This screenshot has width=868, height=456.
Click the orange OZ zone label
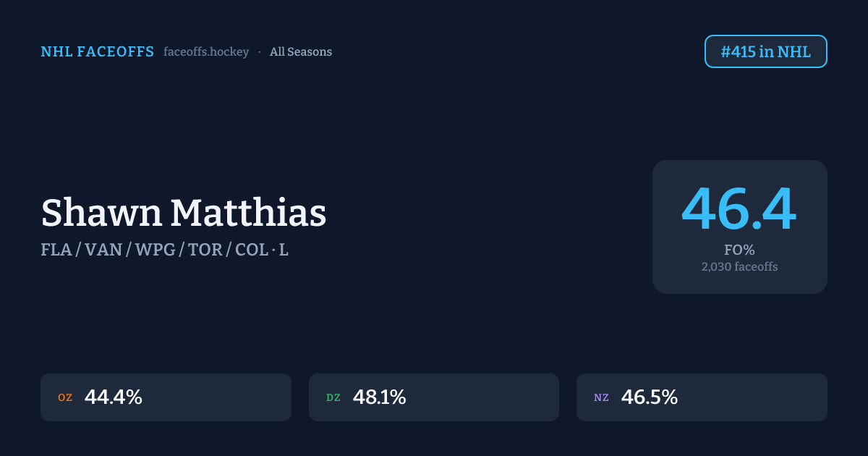[x=65, y=397]
